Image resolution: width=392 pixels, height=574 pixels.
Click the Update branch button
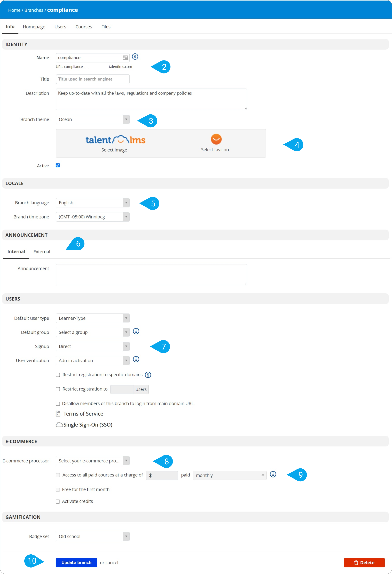pyautogui.click(x=76, y=563)
